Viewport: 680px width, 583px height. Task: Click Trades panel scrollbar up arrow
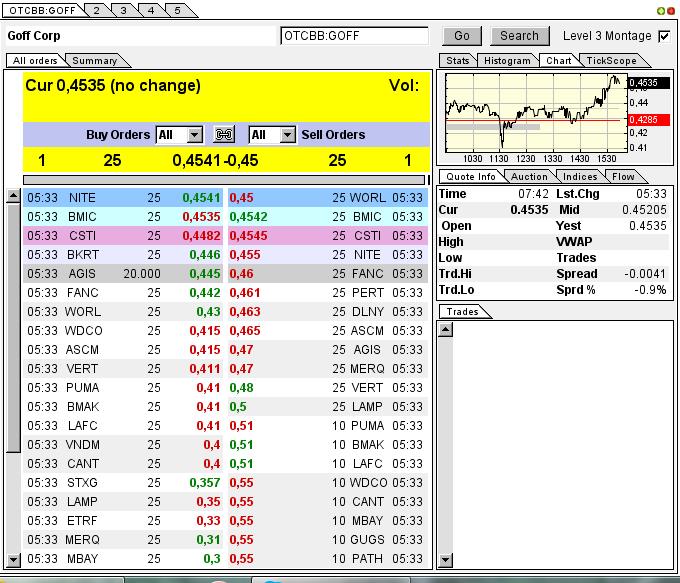tap(445, 330)
